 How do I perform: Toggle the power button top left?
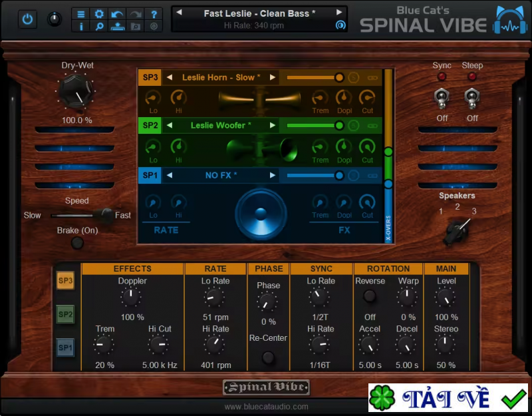[x=27, y=19]
